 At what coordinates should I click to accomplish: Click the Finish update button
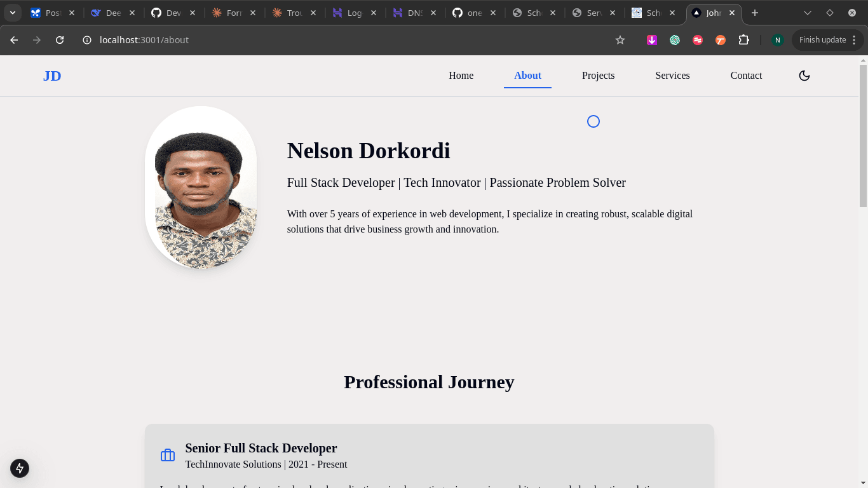pos(822,40)
